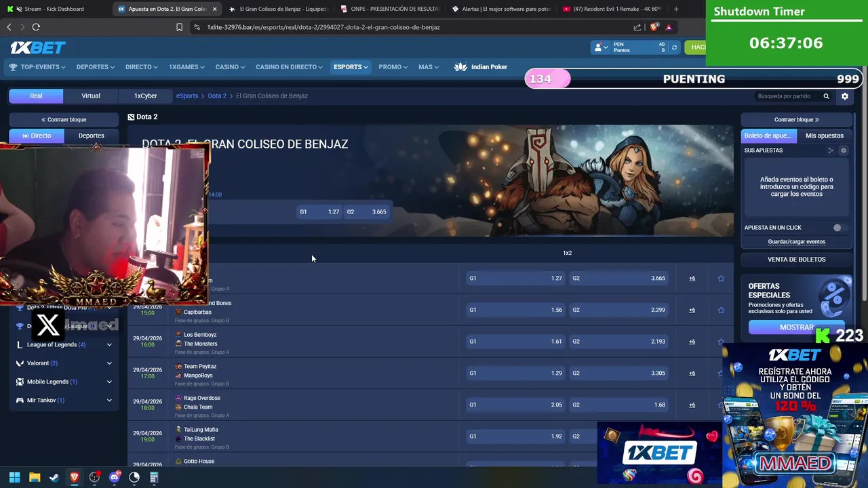Close the Apuesta en Dota 2 tab
This screenshot has height=488, width=868.
click(215, 9)
